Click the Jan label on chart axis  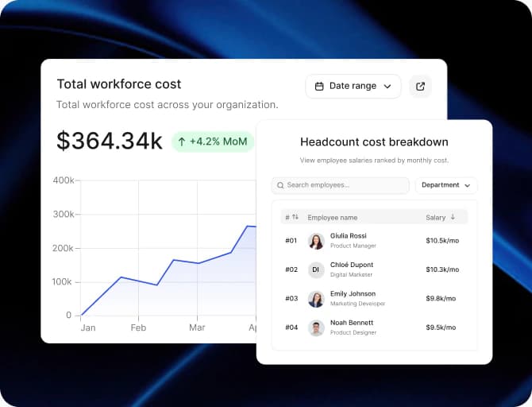[88, 328]
